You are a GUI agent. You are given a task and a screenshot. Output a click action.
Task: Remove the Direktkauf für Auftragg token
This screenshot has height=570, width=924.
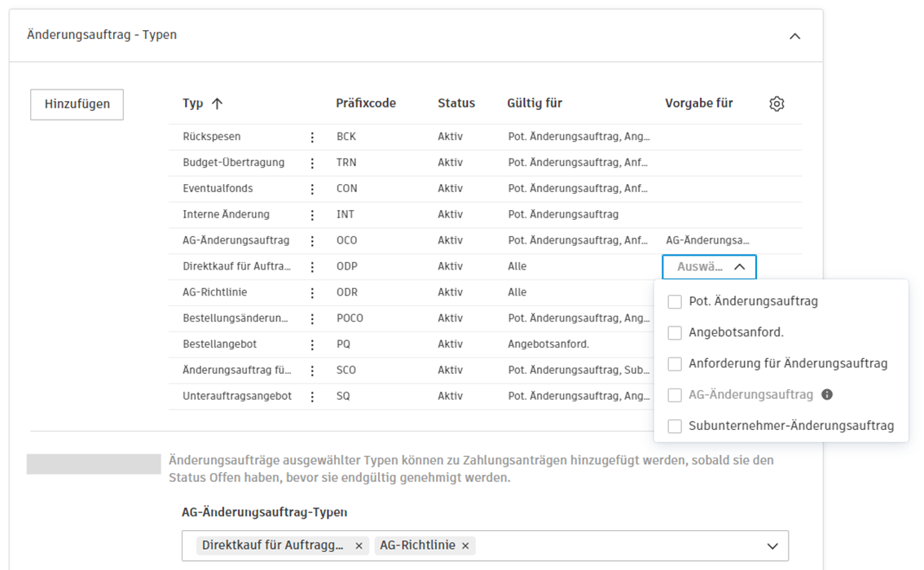(x=359, y=546)
